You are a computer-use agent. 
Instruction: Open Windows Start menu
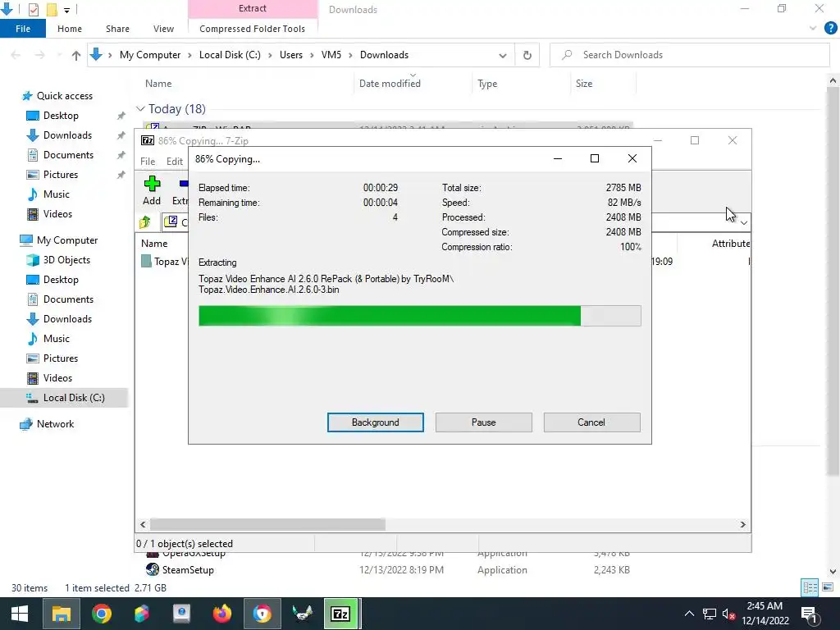tap(20, 614)
